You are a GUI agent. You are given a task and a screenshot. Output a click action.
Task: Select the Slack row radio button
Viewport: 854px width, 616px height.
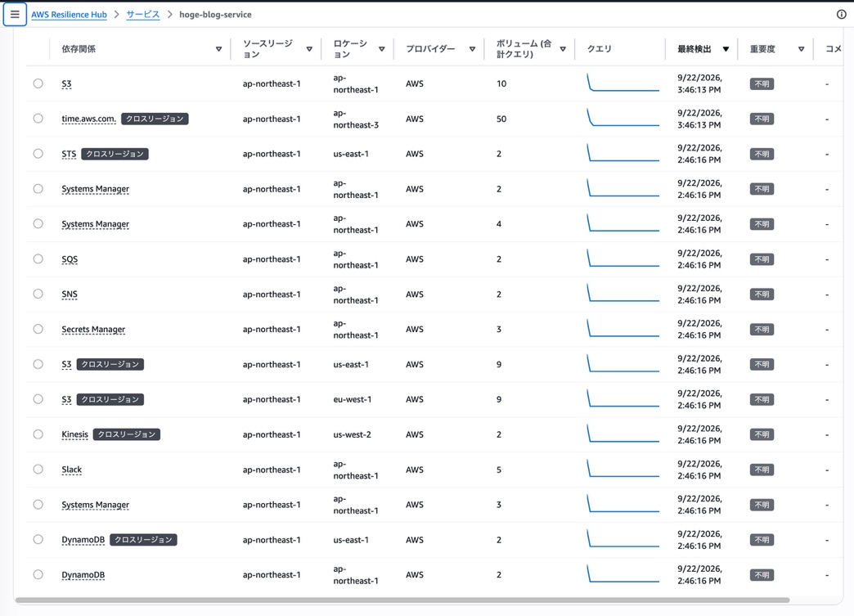38,469
